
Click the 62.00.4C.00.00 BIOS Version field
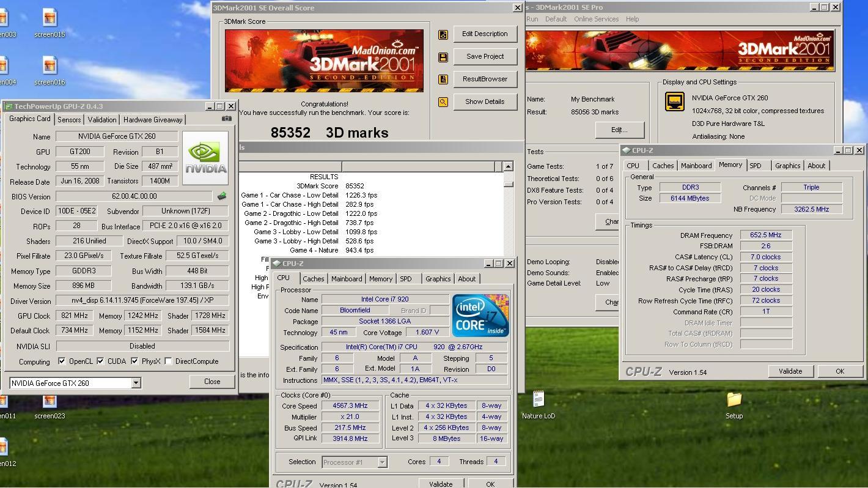click(134, 196)
